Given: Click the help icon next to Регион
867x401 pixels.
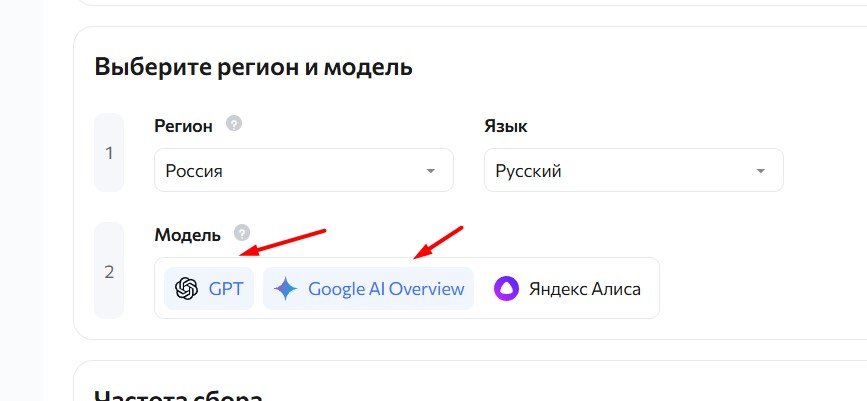Looking at the screenshot, I should coord(234,124).
